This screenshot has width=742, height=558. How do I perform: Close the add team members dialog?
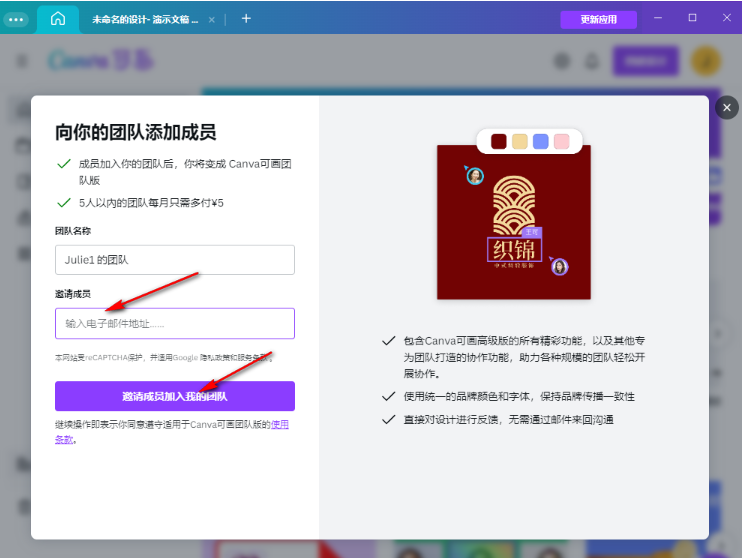727,107
